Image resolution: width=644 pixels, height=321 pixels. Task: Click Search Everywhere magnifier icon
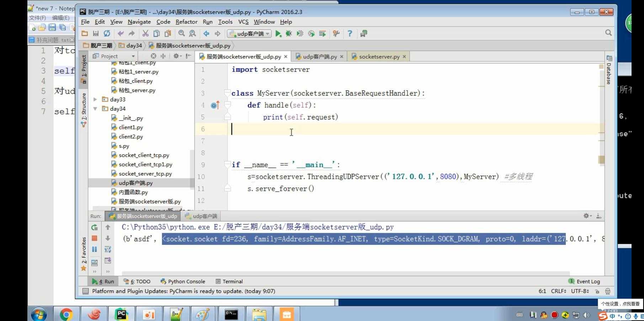coord(608,33)
